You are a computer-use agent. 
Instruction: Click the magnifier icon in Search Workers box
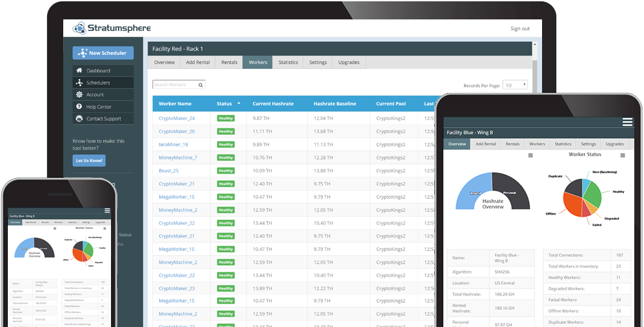pos(201,85)
